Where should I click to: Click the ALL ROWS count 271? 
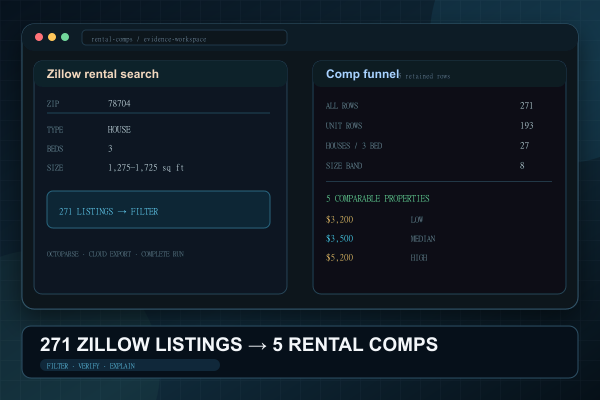[527, 106]
